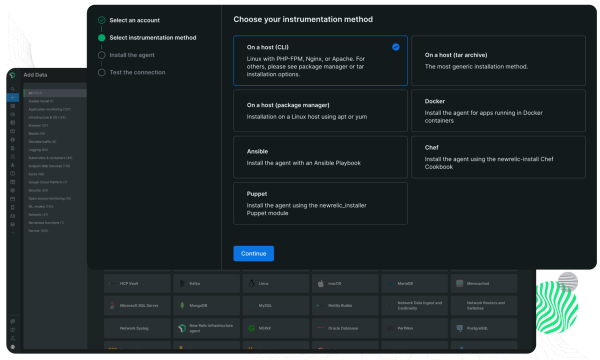Image resolution: width=600 pixels, height=360 pixels.
Task: Click the Add Data page title
Action: click(x=35, y=75)
